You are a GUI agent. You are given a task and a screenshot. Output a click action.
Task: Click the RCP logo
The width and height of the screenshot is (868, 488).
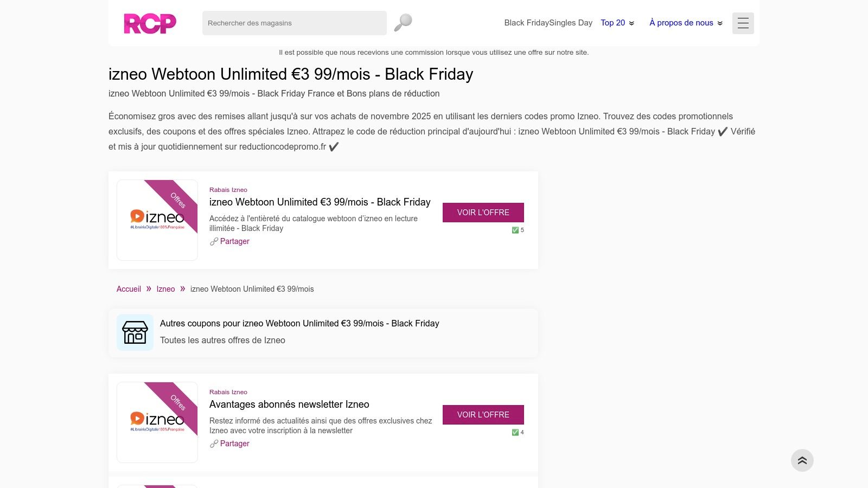tap(150, 23)
